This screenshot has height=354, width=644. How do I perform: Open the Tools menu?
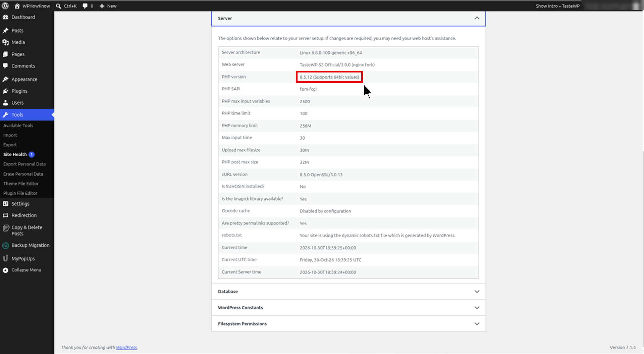(x=27, y=115)
